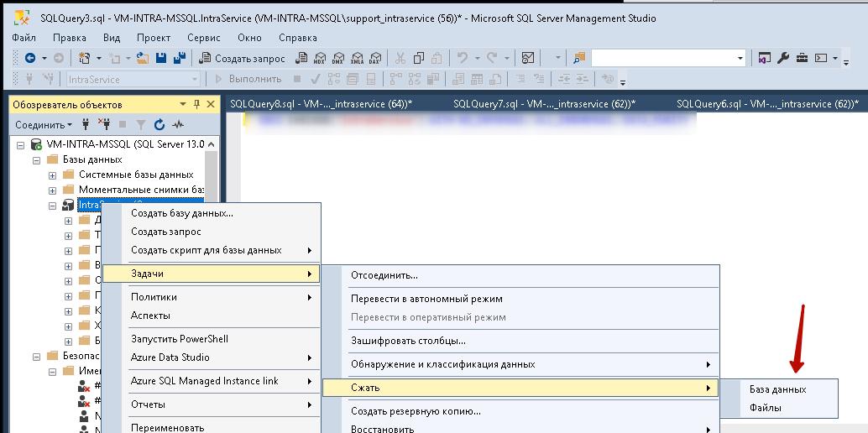Open the Файл menu
The width and height of the screenshot is (868, 433).
pos(24,38)
